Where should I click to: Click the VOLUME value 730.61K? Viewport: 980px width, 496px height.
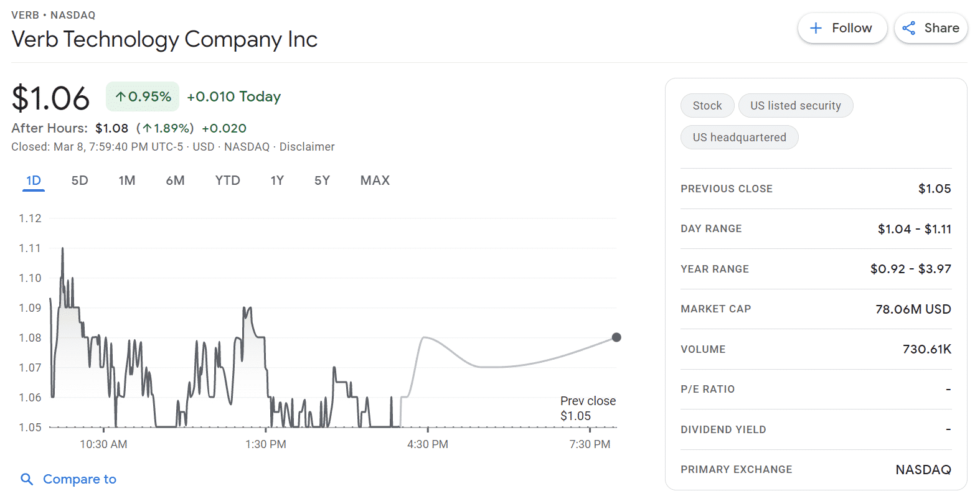[927, 349]
